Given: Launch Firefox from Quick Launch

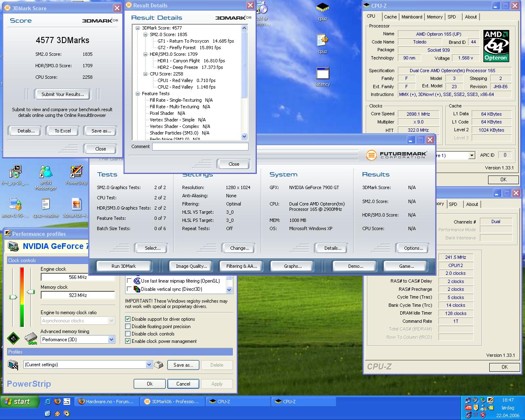Looking at the screenshot, I should [57, 402].
